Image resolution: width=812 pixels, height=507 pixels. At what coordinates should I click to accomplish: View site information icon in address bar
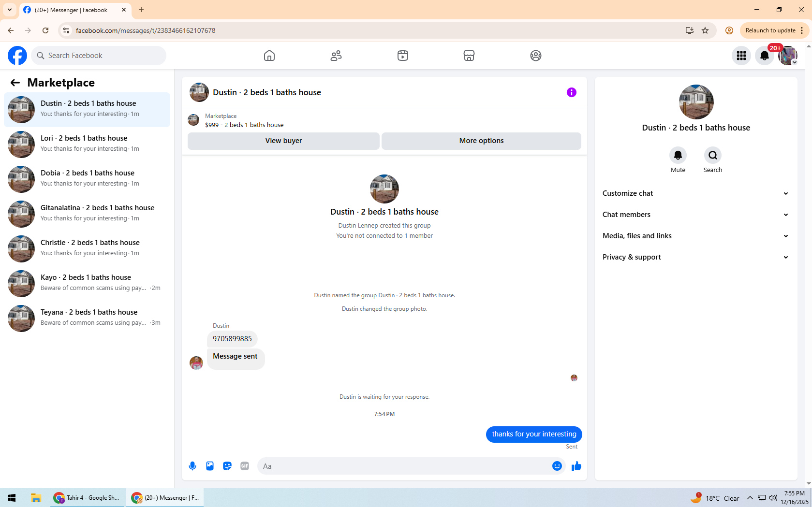click(x=66, y=30)
